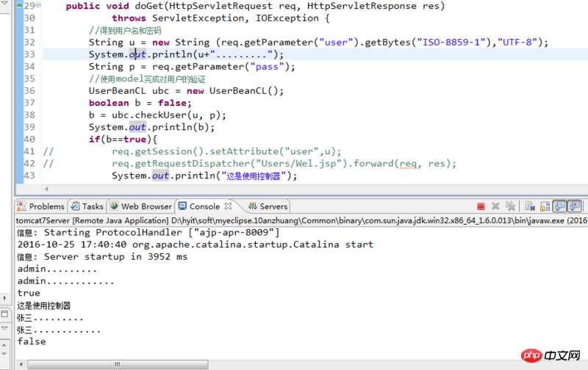
Task: Click the console timestamp '2016-10-25 17:40:40'
Action: point(72,244)
